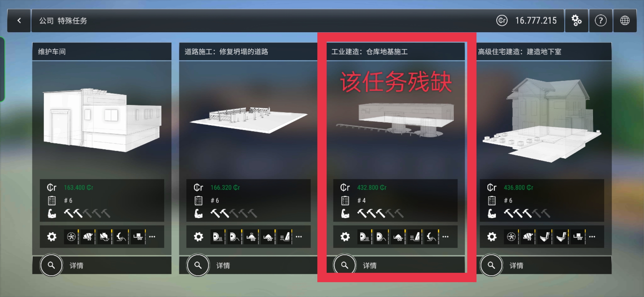This screenshot has width=644, height=297.
Task: Select the 公司 特殊任务 header title
Action: click(63, 21)
